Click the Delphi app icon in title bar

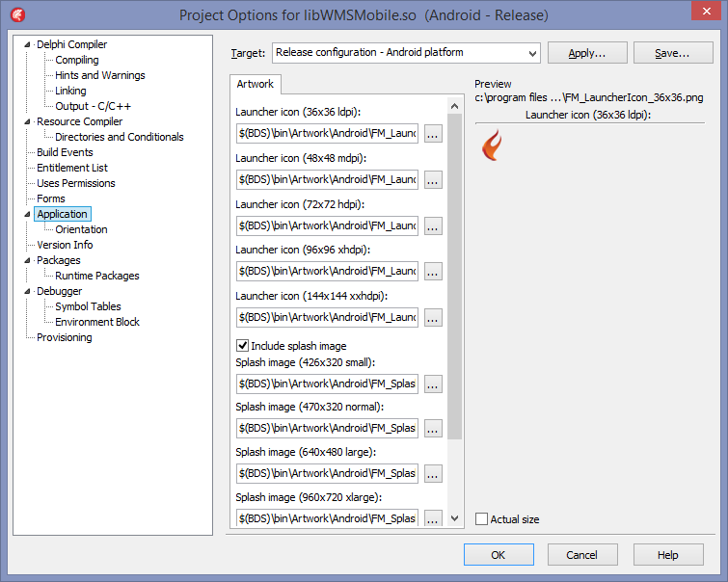[17, 14]
